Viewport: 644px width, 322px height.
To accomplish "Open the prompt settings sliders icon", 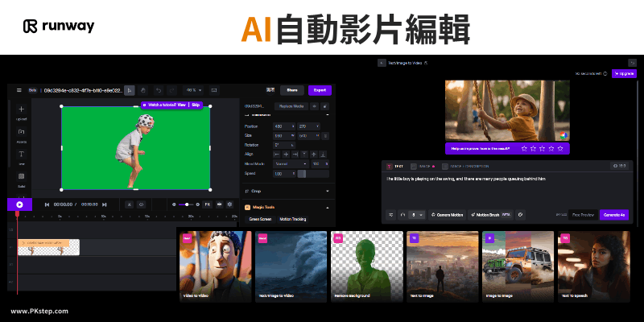I will pos(390,215).
